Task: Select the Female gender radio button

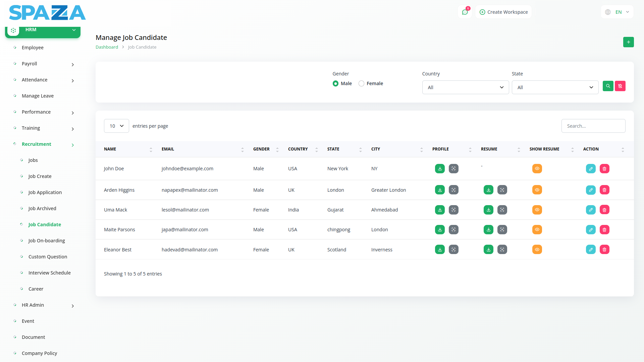Action: coord(361,83)
